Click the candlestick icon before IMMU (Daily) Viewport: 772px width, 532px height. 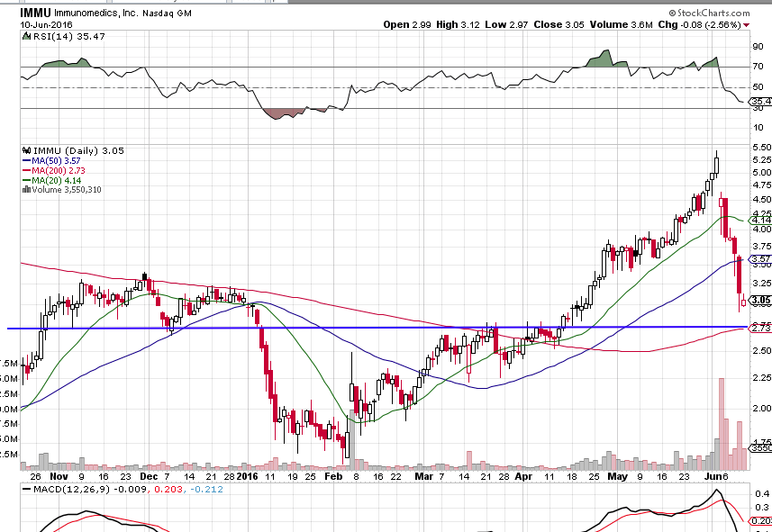pos(26,151)
